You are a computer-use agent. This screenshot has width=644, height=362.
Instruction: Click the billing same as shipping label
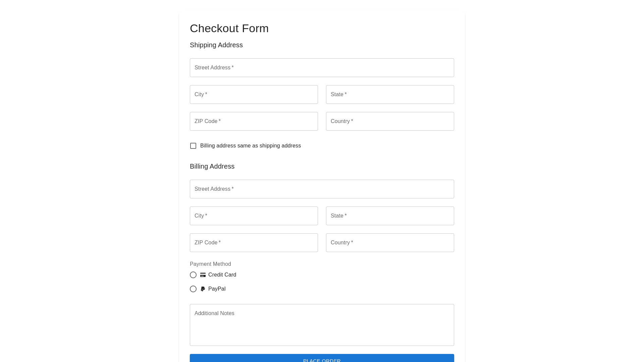(251, 146)
